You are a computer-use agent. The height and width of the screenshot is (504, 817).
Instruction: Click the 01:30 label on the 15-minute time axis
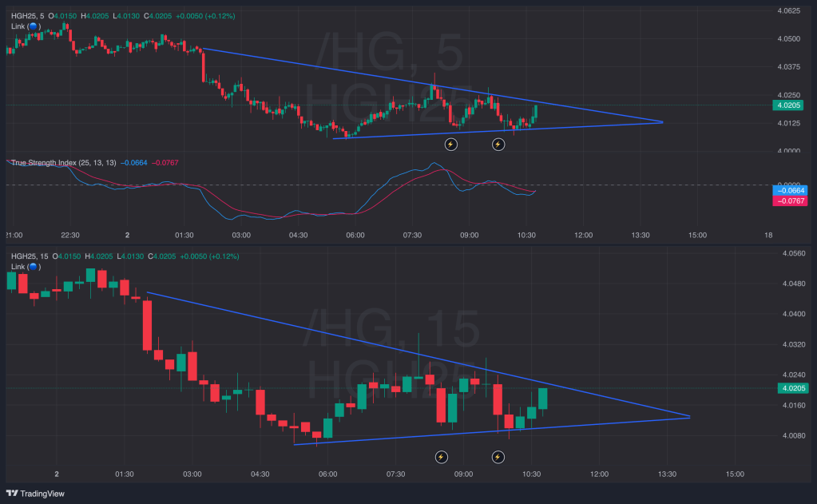pos(124,474)
